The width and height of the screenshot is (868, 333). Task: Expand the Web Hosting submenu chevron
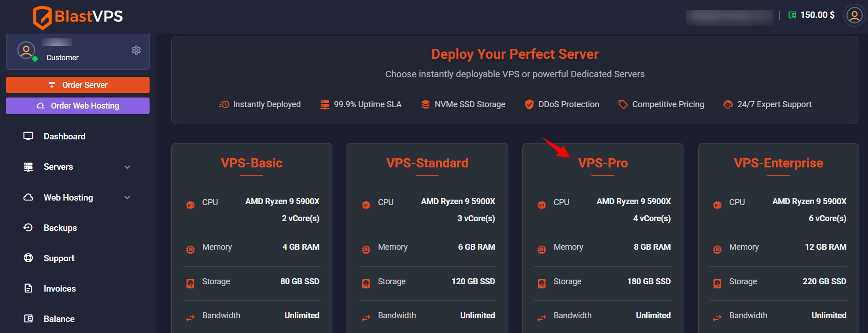(x=127, y=197)
